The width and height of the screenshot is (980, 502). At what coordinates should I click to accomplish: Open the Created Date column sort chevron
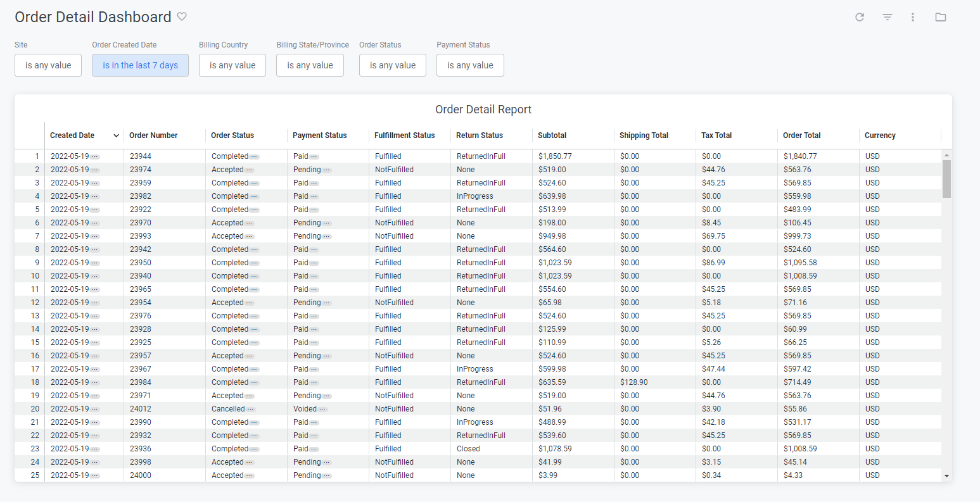[x=116, y=135]
